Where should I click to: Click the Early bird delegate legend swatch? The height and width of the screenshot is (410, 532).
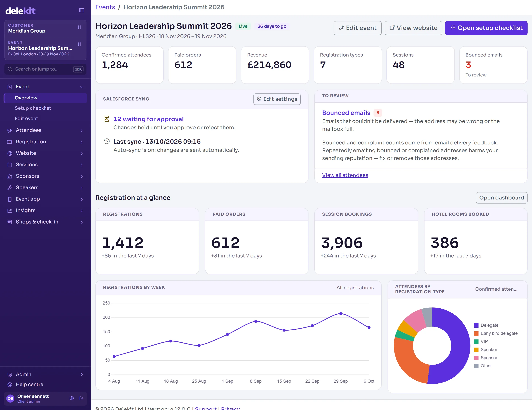coord(476,334)
